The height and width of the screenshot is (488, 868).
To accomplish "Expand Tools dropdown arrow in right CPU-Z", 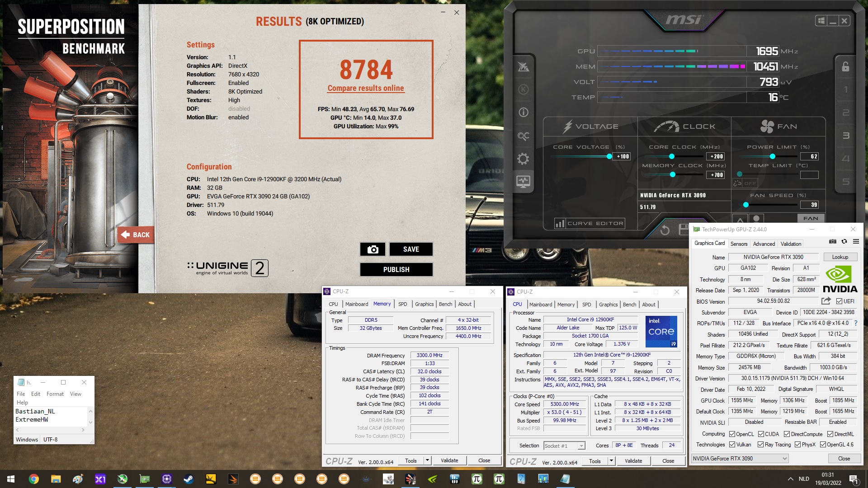I will coord(611,461).
